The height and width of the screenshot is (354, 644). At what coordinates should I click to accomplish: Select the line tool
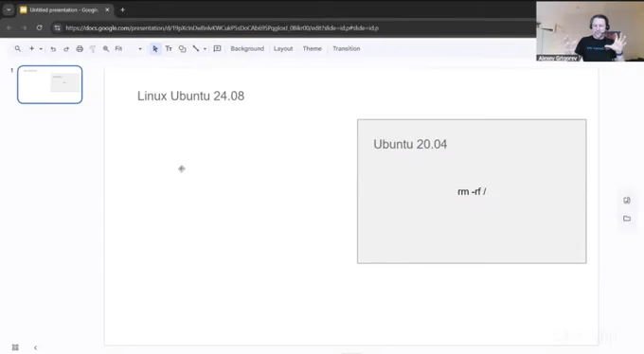(x=196, y=49)
